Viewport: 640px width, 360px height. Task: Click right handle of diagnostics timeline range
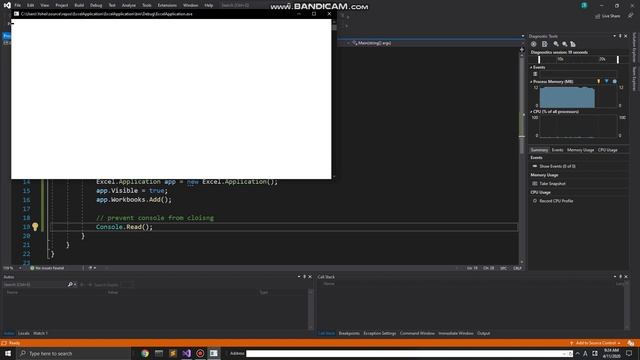[x=618, y=60]
